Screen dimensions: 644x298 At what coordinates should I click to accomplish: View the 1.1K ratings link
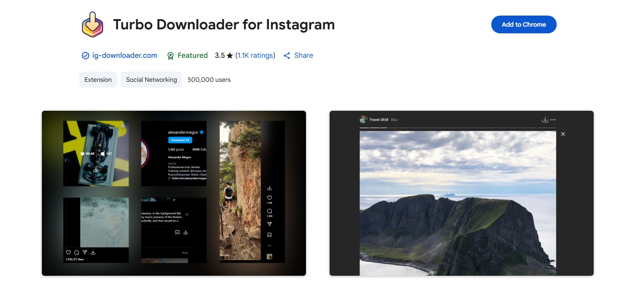pos(255,56)
